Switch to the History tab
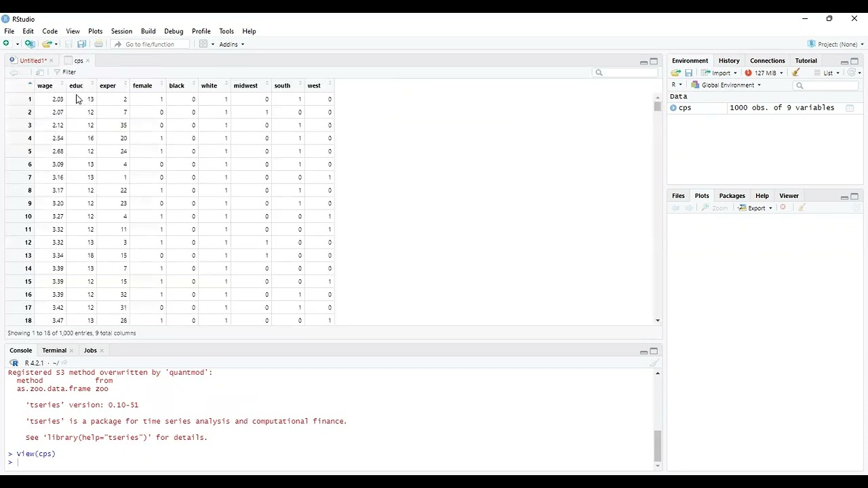The height and width of the screenshot is (488, 868). pos(729,61)
